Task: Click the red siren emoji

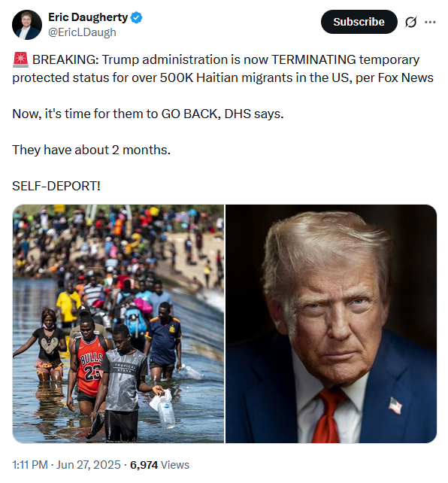Action: [20, 59]
